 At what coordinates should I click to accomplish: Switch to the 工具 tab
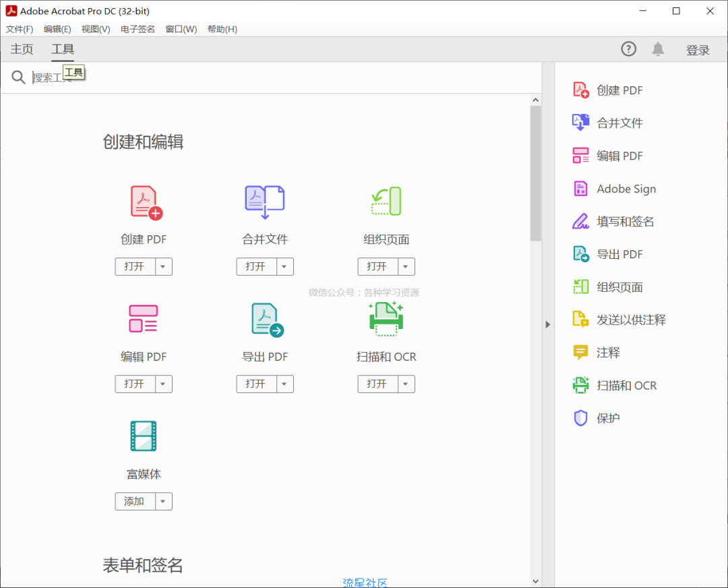[63, 49]
